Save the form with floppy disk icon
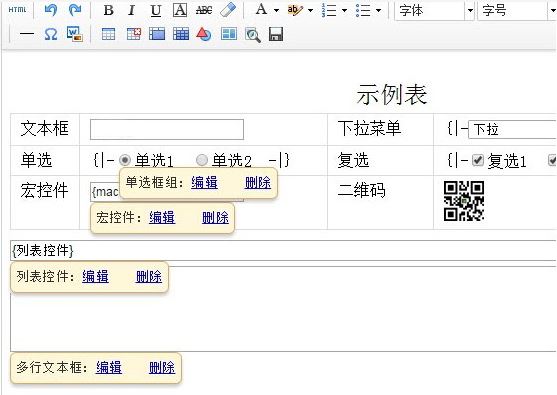The image size is (557, 395). 276,34
